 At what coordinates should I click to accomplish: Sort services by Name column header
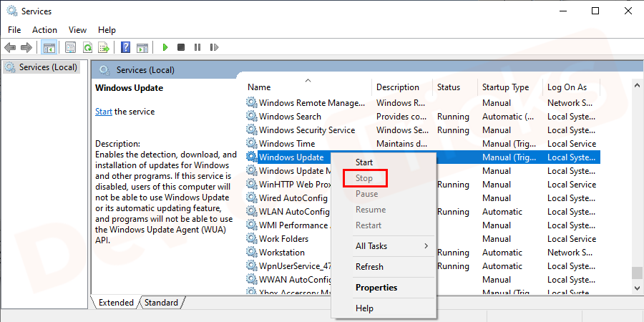click(x=259, y=87)
